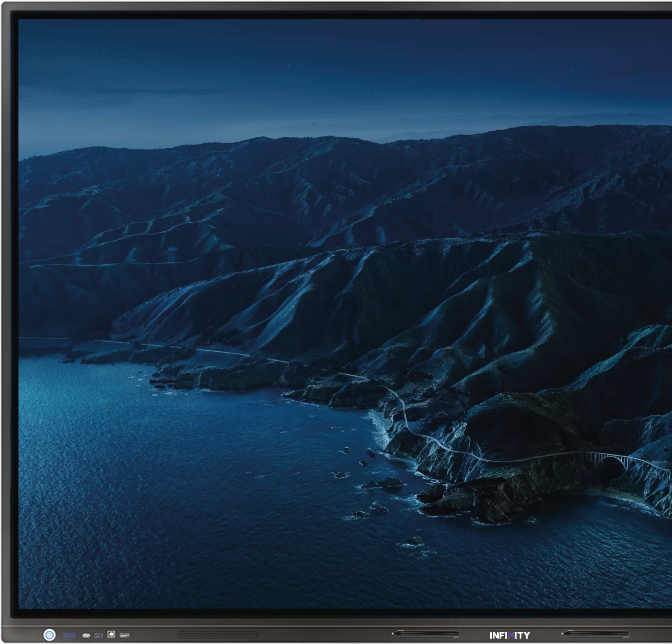Click the USB-C port on front bezel
Screen dimensions: 672x644
pos(86,636)
